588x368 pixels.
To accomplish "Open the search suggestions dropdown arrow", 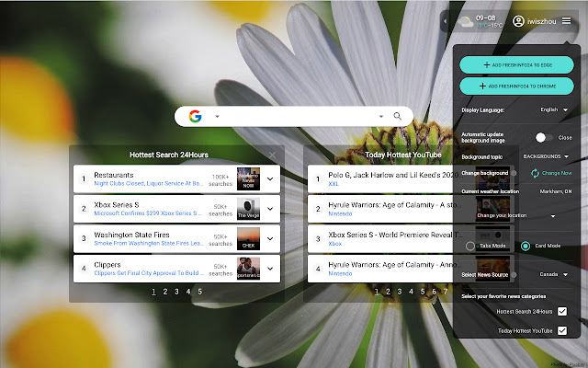I will coord(381,117).
